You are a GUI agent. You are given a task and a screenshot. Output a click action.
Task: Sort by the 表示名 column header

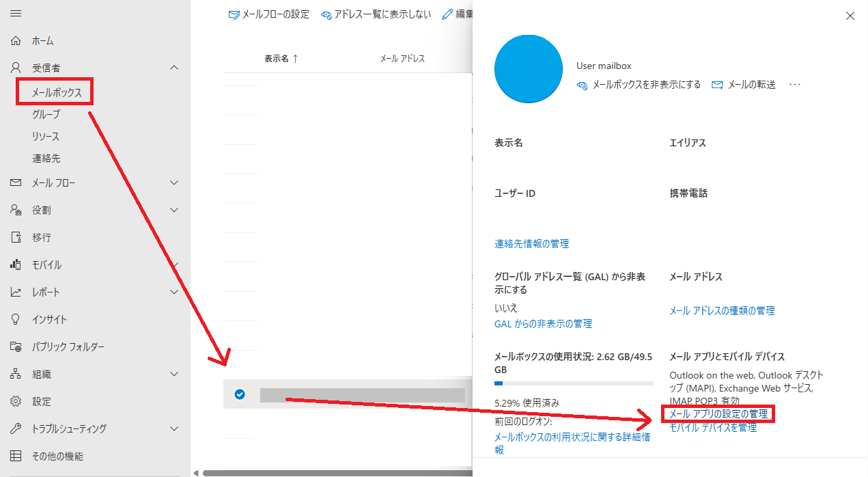(281, 59)
